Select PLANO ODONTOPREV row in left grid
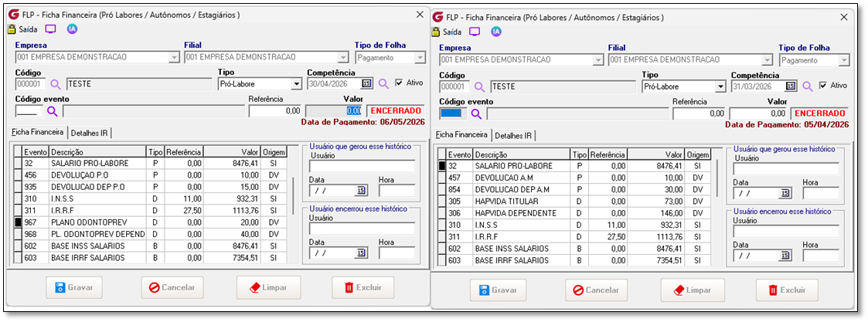This screenshot has height=322, width=868. click(151, 222)
